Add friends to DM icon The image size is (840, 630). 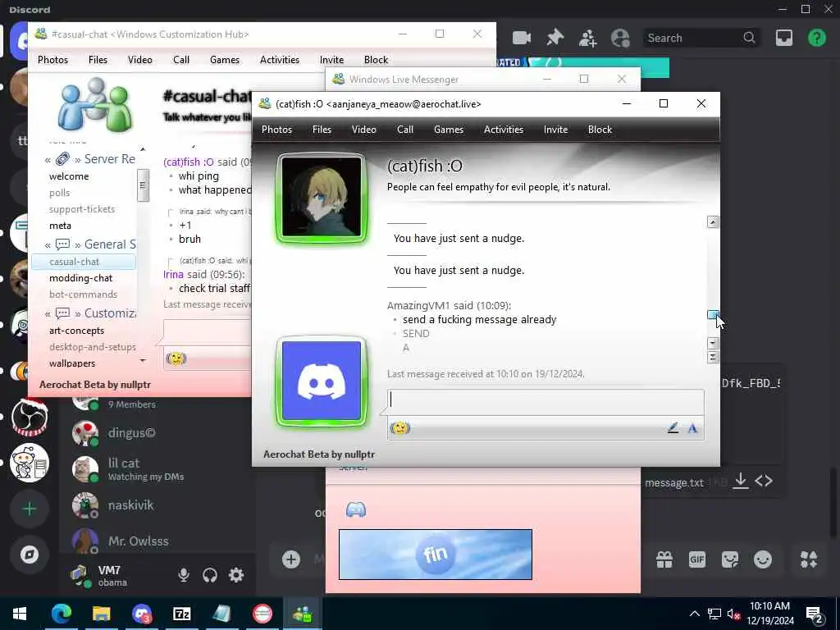(x=587, y=38)
